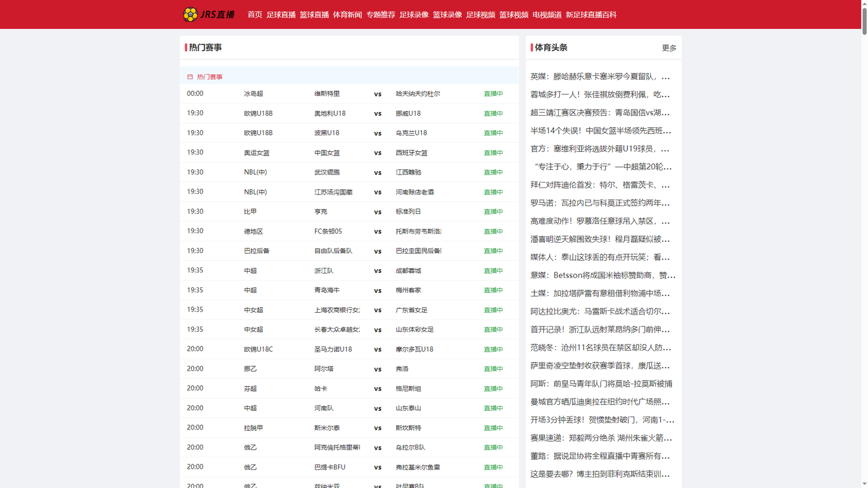Open headline 官方：塞维利亚将选拔外籍U19球员
868x488 pixels.
(600, 149)
